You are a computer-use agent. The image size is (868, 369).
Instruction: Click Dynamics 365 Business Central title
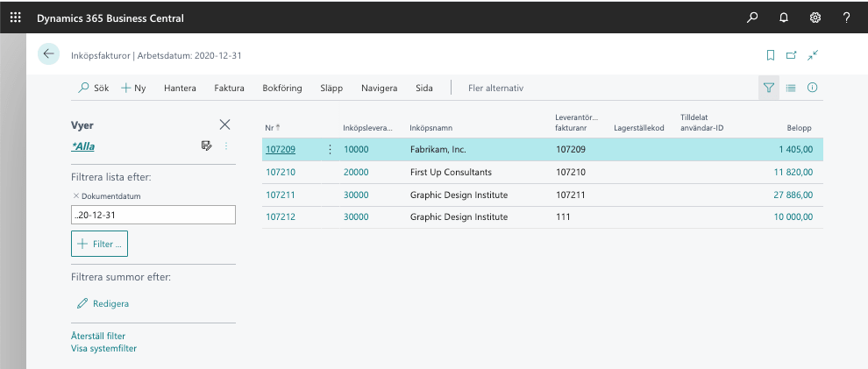[110, 18]
